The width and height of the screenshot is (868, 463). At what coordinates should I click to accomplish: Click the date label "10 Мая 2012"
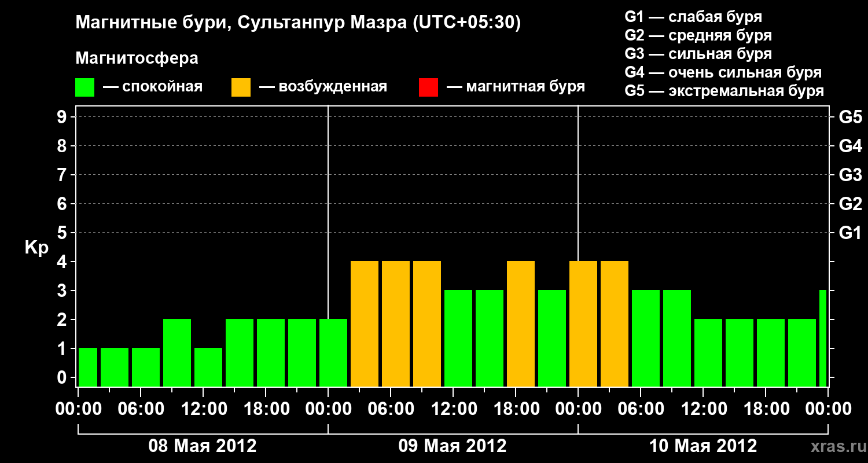(703, 446)
